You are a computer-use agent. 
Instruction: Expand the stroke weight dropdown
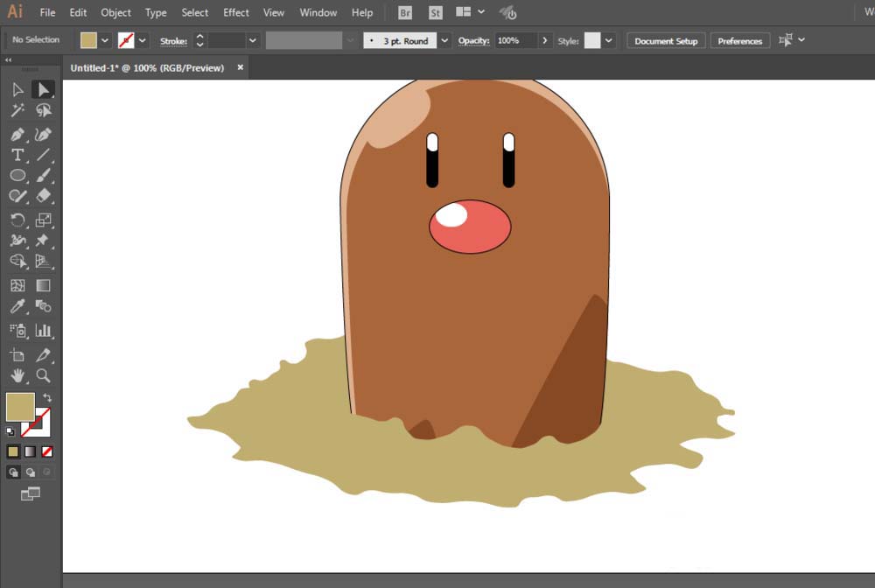tap(253, 41)
